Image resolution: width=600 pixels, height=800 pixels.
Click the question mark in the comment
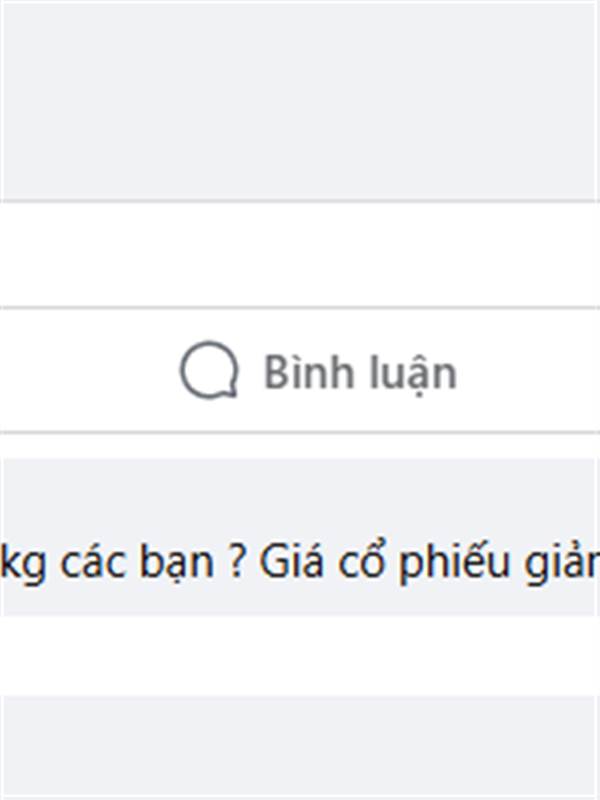tap(236, 561)
